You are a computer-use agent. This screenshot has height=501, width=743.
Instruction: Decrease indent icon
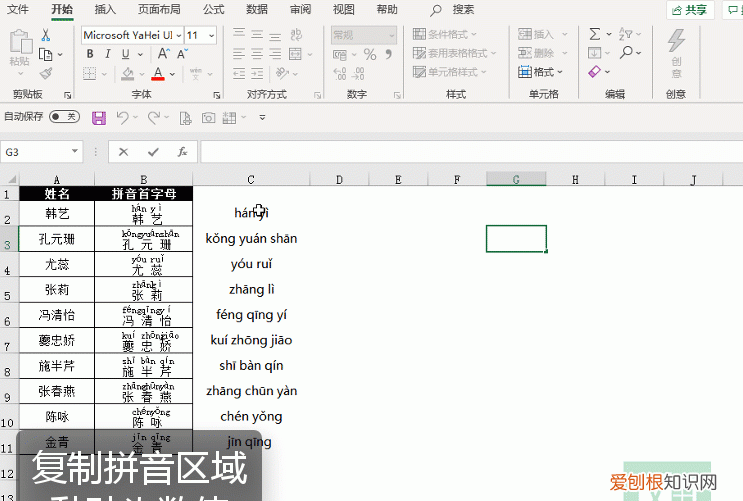pos(239,73)
